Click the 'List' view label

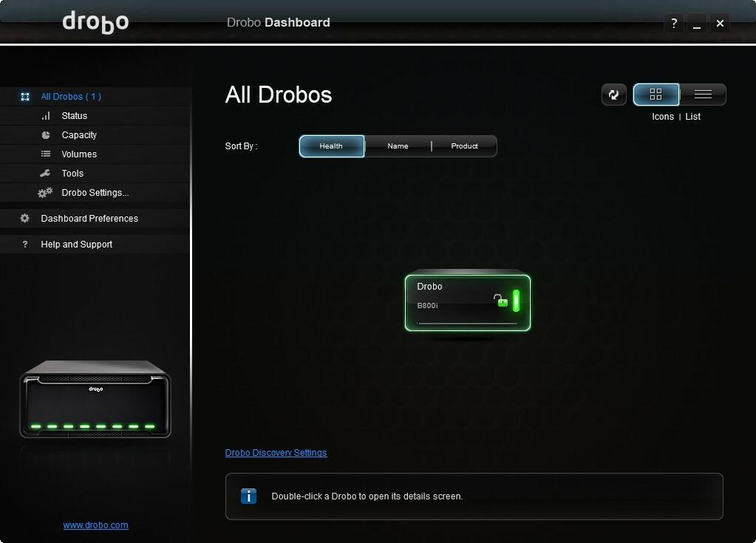pos(693,117)
